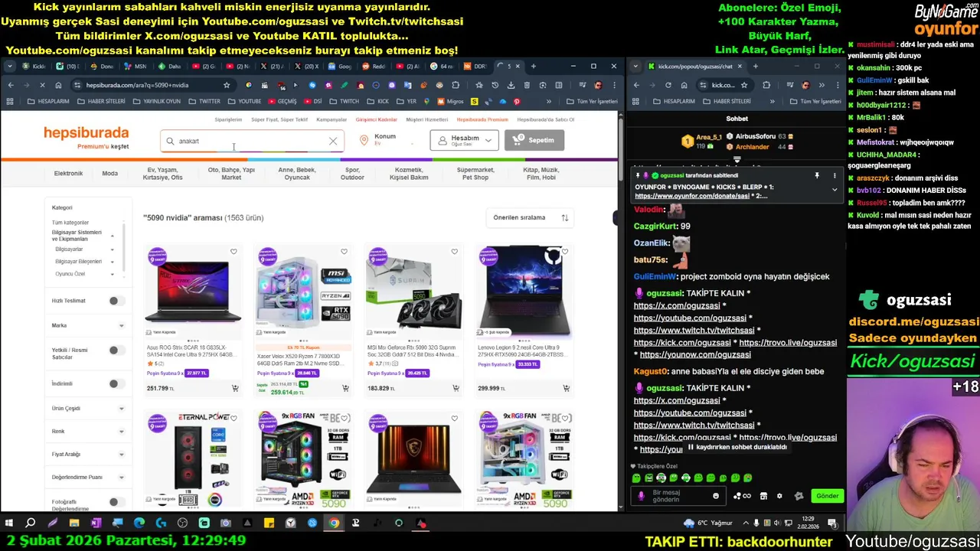Open the Sepetim shopping cart
The width and height of the screenshot is (980, 551).
pyautogui.click(x=534, y=140)
